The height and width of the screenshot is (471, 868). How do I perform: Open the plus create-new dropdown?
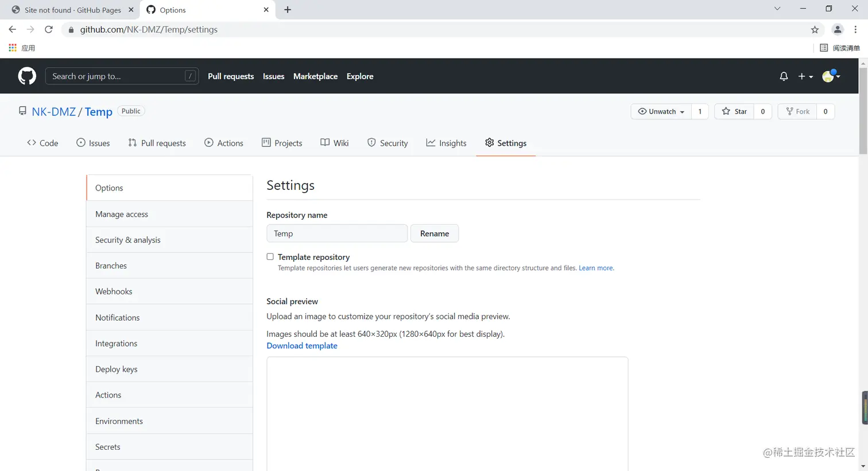point(805,76)
